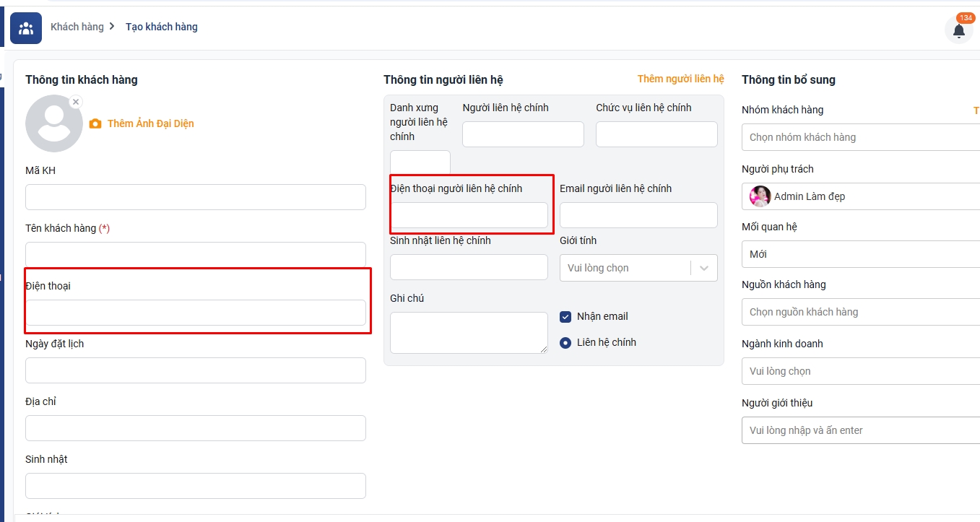The width and height of the screenshot is (980, 522).
Task: Open the Mối quan hệ dropdown
Action: tap(861, 254)
